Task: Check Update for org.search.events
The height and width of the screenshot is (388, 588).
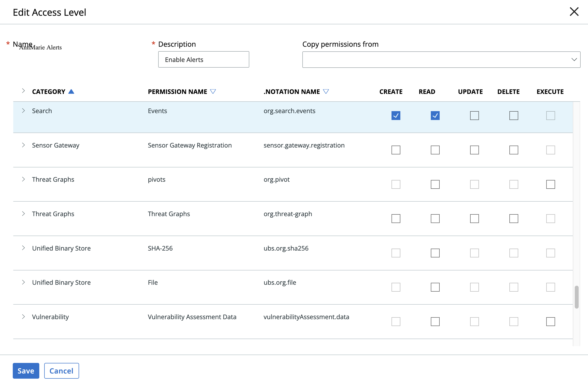Action: click(474, 116)
